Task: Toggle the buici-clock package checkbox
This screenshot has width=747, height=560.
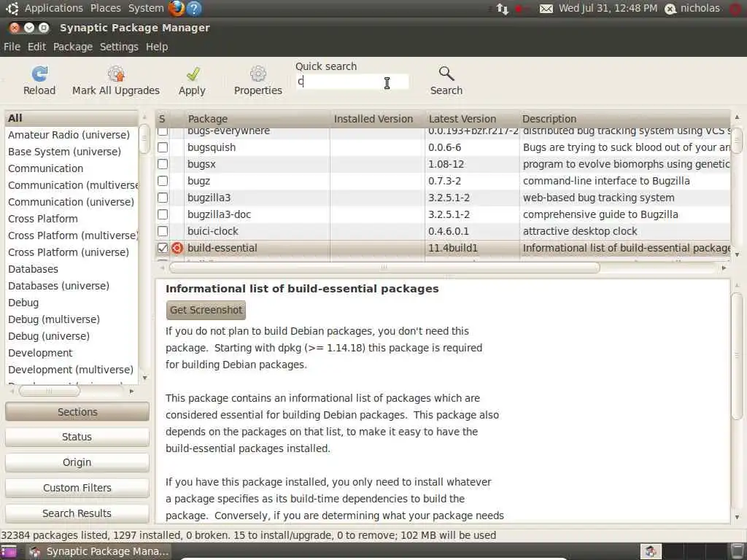Action: tap(163, 231)
